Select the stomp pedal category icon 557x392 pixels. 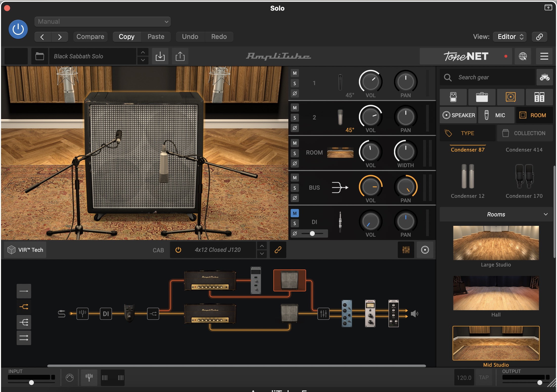(453, 97)
